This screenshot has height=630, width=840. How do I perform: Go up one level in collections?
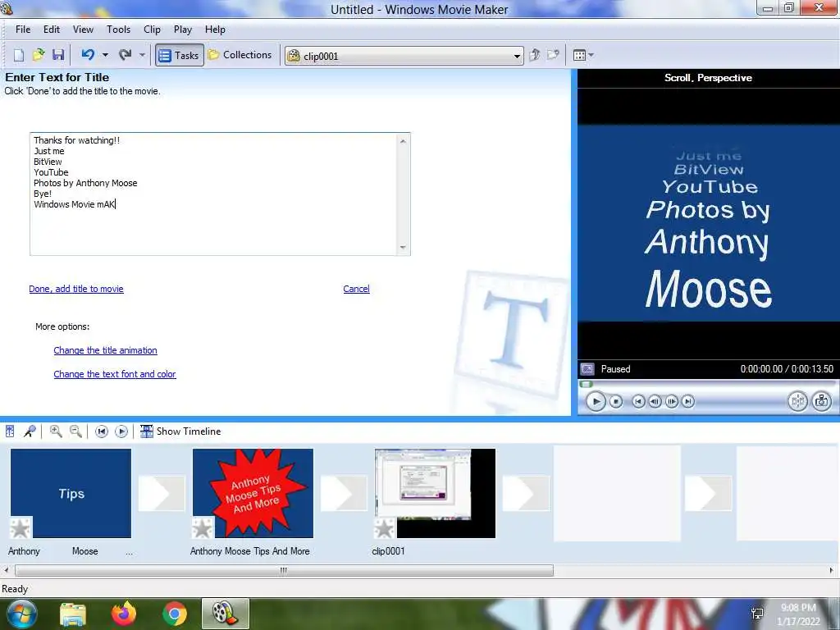(x=535, y=55)
